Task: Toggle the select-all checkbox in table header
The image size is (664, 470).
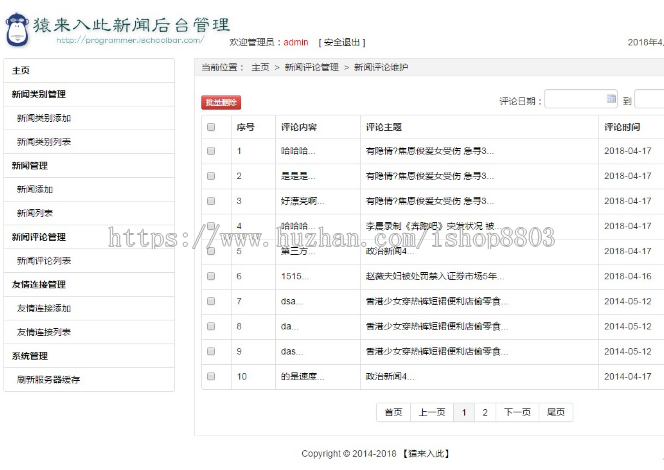Action: coord(211,128)
